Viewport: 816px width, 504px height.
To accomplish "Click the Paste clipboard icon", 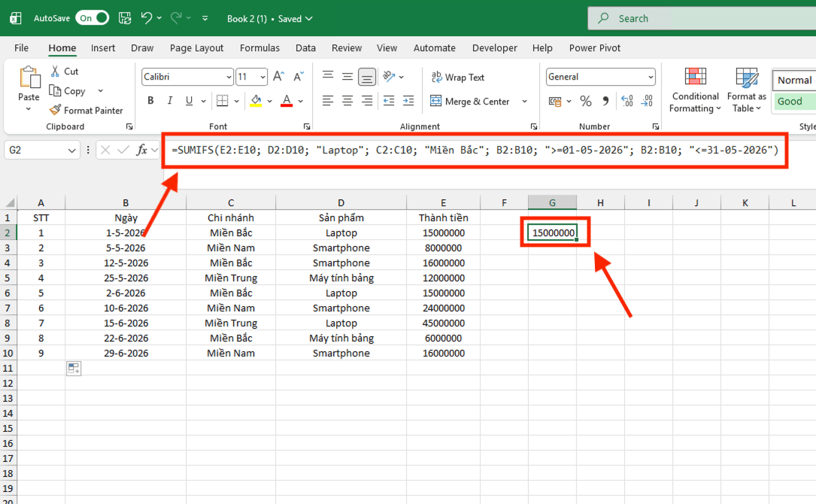I will tap(29, 77).
